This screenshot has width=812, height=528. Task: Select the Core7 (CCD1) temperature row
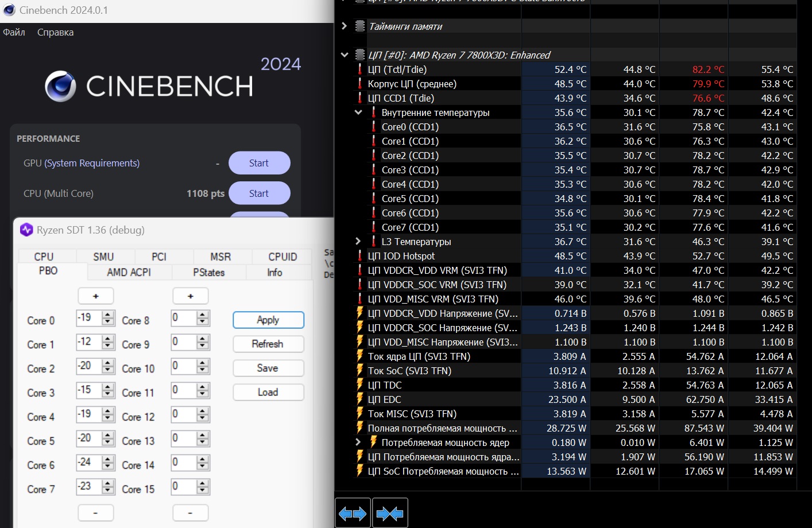pyautogui.click(x=574, y=227)
